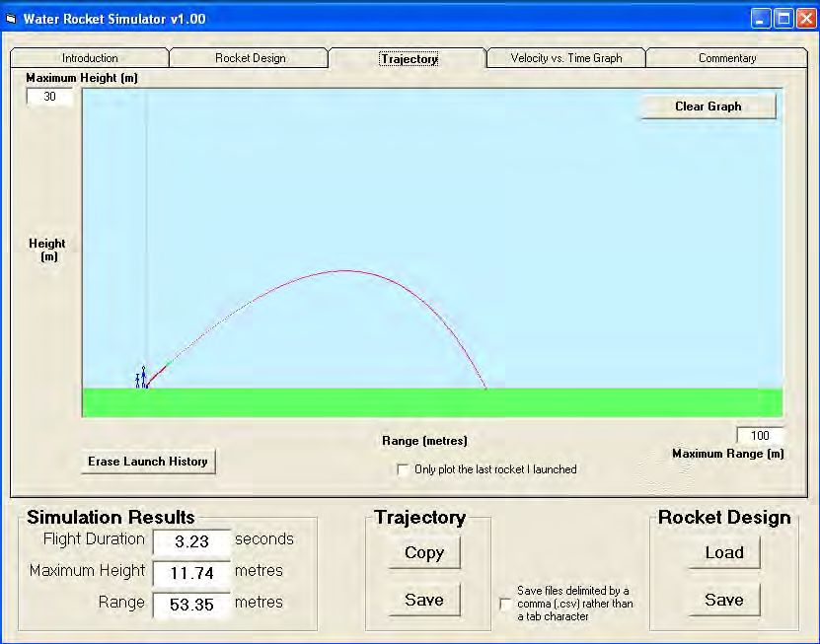Viewport: 820px width, 644px height.
Task: Click the 'Range (metres)' axis label
Action: [424, 441]
